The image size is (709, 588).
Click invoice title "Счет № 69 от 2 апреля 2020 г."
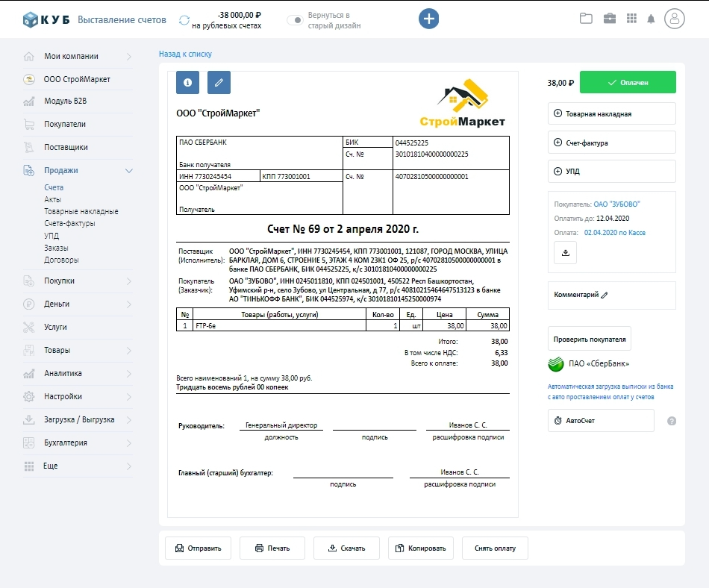(343, 229)
